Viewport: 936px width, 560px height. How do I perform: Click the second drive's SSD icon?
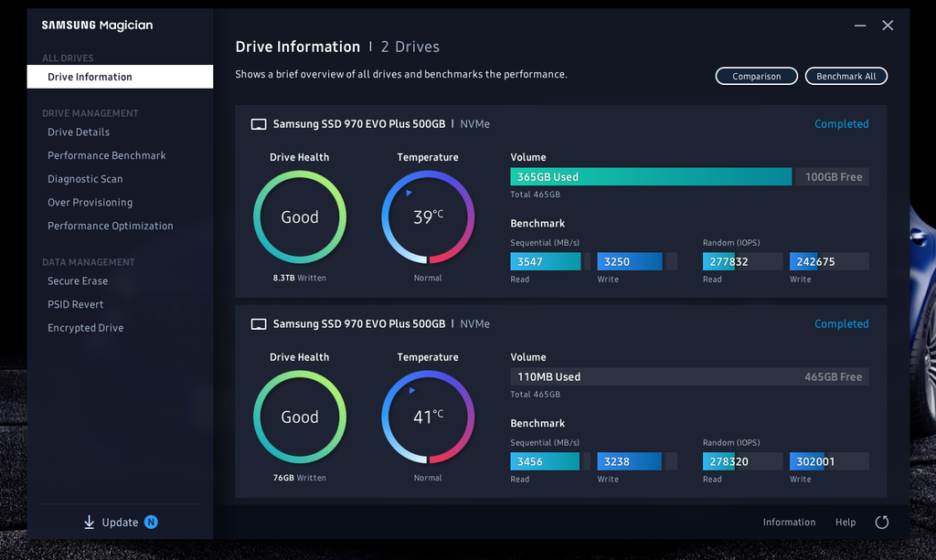pos(259,324)
